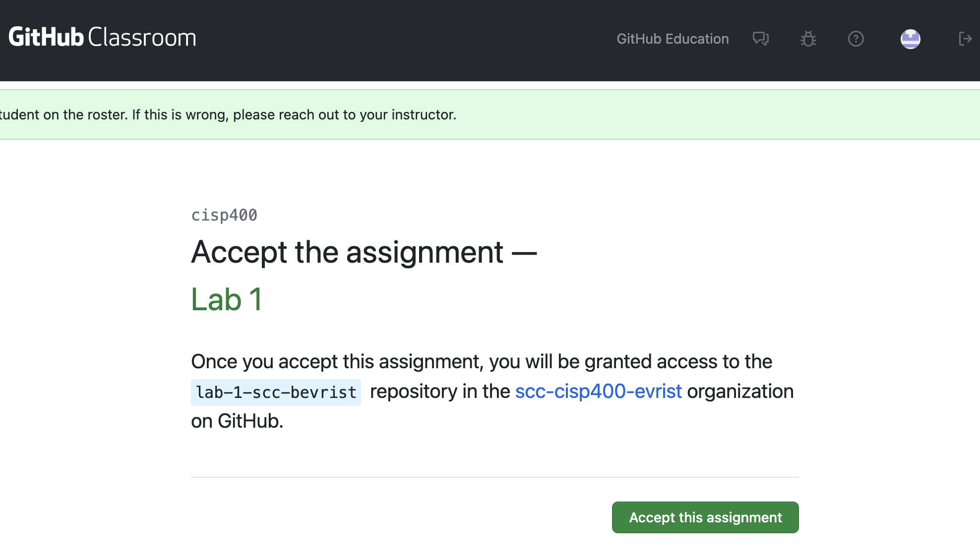980x560 pixels.
Task: Click the word Classroom in header
Action: 142,38
